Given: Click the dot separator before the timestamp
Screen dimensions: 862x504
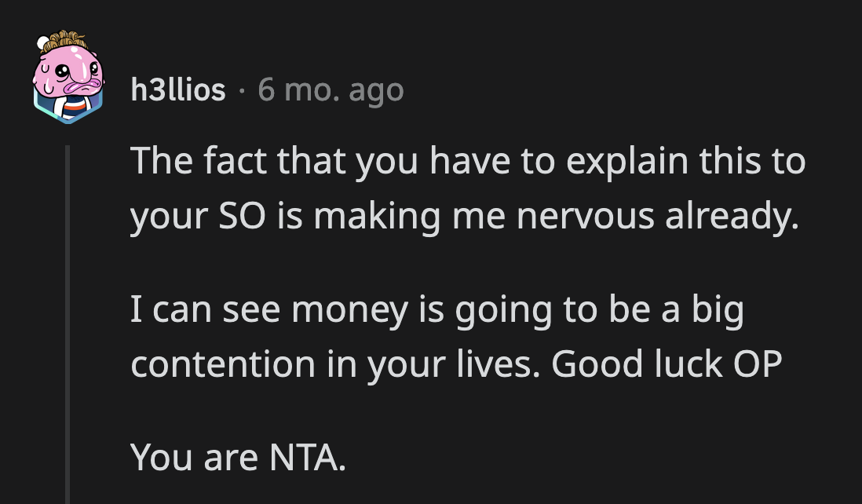Looking at the screenshot, I should point(242,92).
